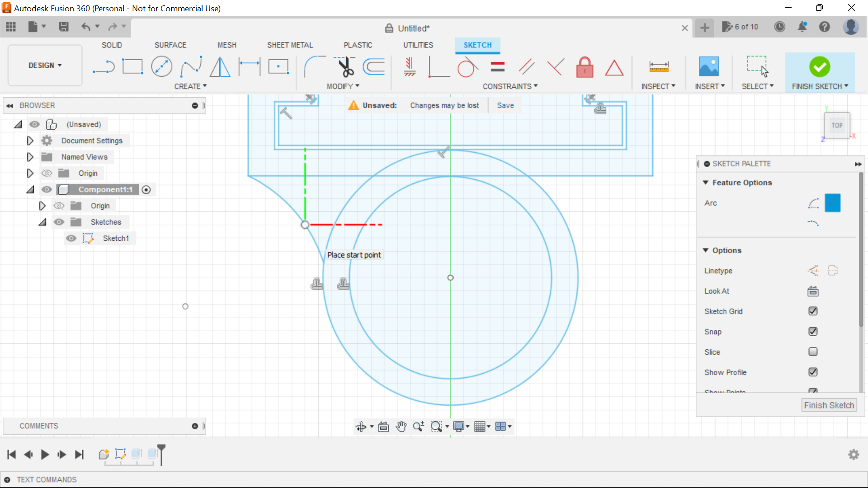Open the Design workspace dropdown
868x488 pixels.
[x=44, y=65]
